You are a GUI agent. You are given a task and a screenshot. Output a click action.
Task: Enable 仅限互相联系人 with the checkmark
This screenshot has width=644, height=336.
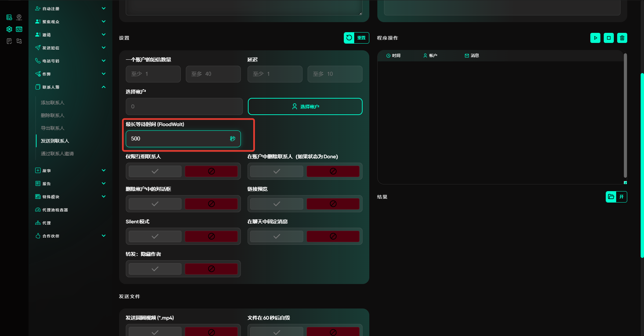point(155,171)
